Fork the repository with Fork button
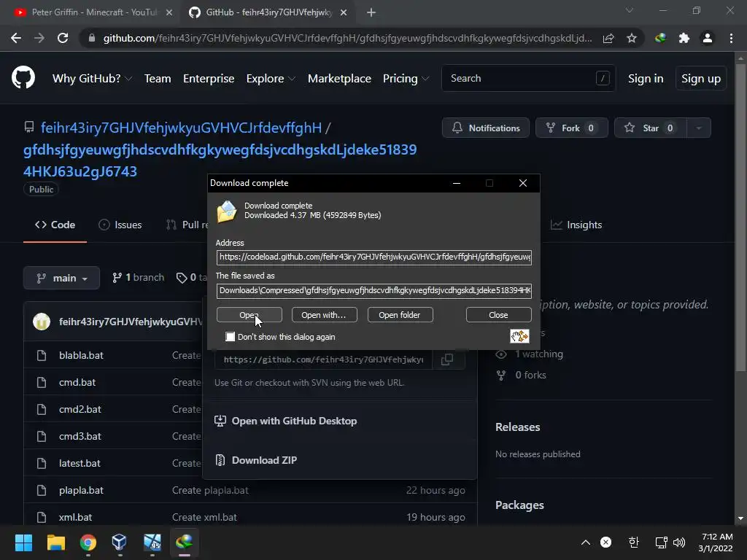Image resolution: width=747 pixels, height=560 pixels. pos(572,128)
